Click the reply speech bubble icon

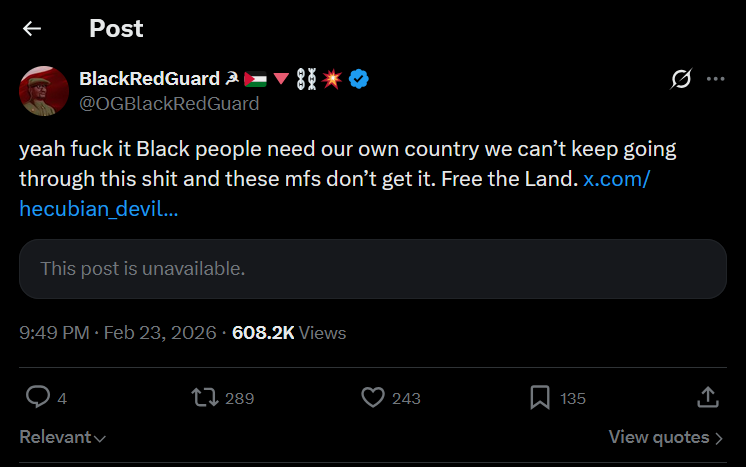point(38,398)
